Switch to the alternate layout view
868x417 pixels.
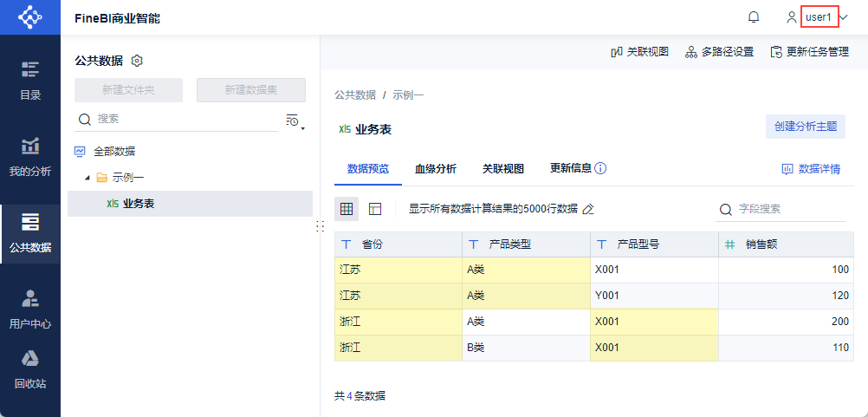click(375, 209)
